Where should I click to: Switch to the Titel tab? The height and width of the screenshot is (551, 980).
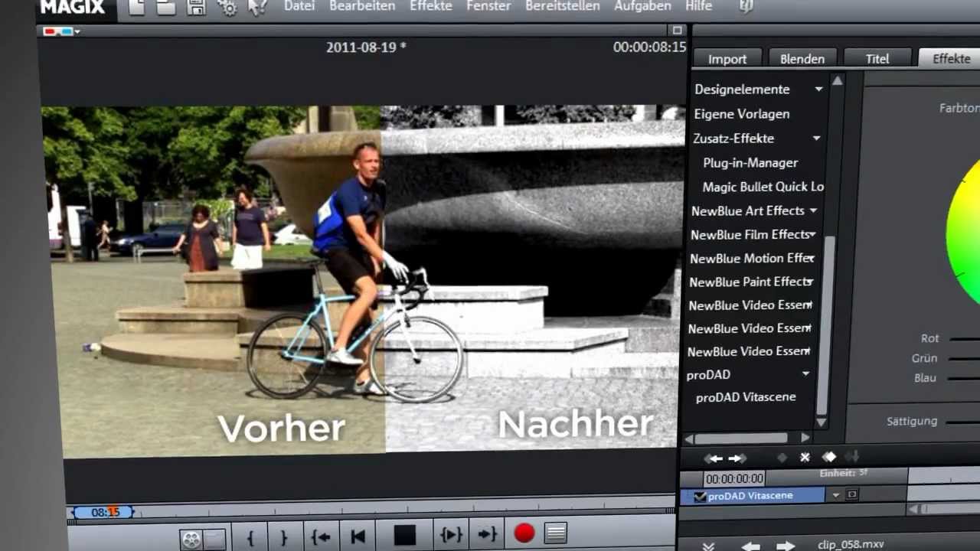[877, 59]
